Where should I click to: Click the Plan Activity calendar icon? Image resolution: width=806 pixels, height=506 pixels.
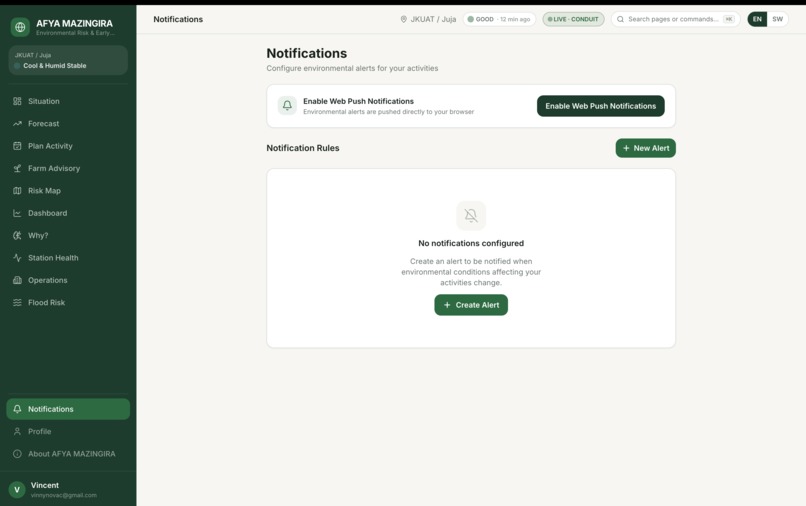(x=17, y=146)
